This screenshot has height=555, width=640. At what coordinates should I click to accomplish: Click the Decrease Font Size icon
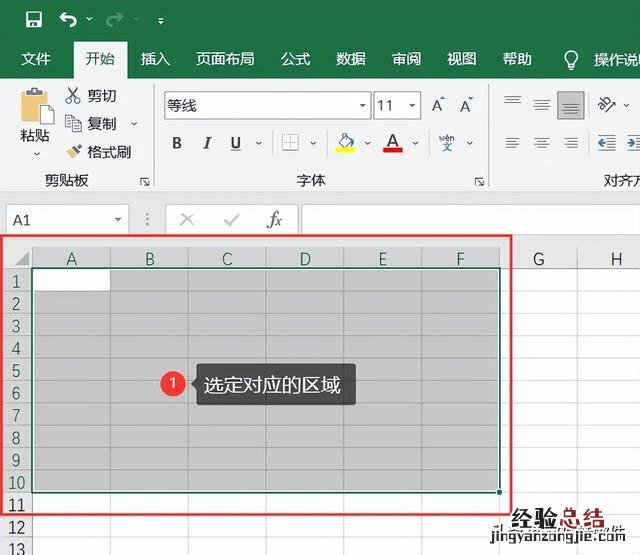coord(466,106)
